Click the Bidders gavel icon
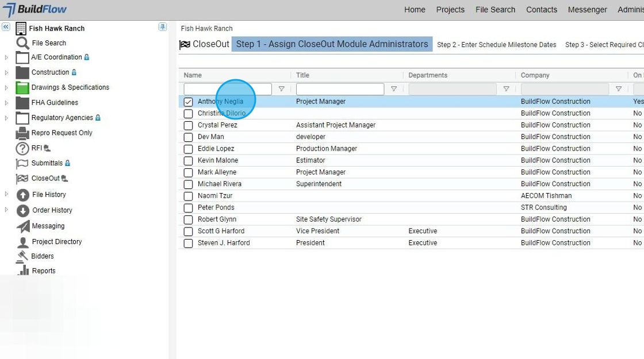The height and width of the screenshot is (359, 644). click(x=22, y=256)
